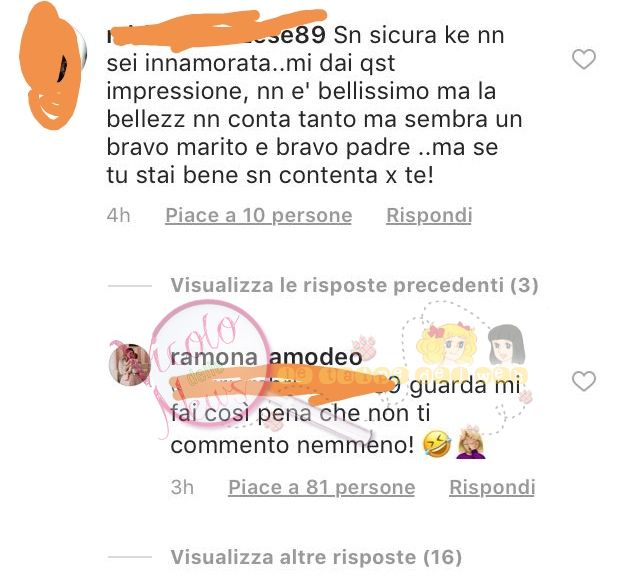This screenshot has height=577, width=640.
Task: Select the facepalm woman emoji in the reply
Action: coord(471,442)
